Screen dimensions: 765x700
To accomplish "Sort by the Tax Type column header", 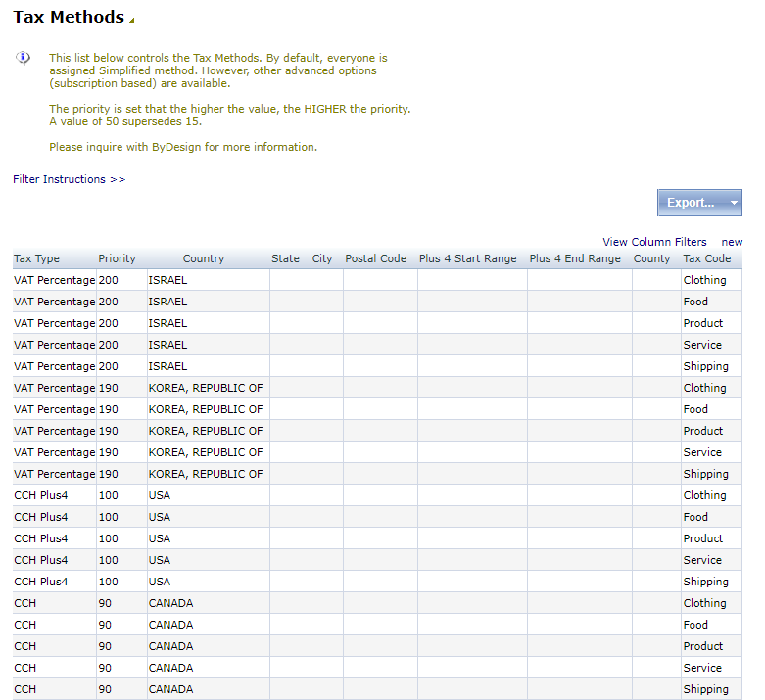I will 36,258.
